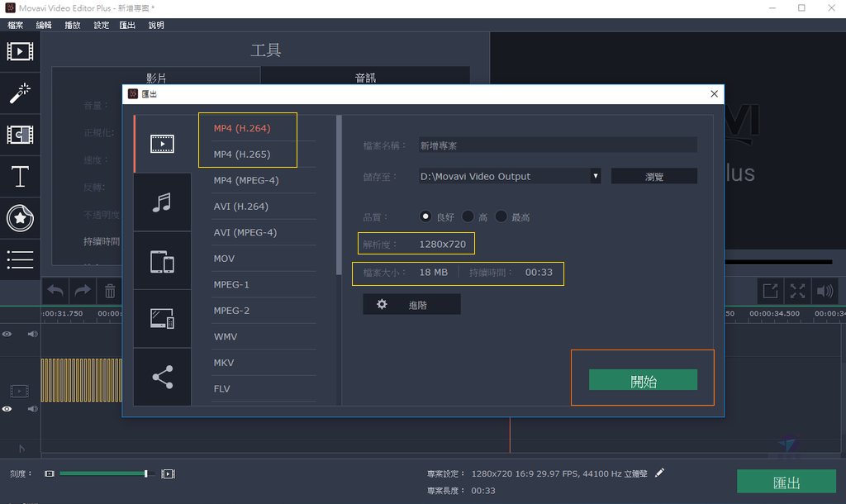
Task: Open the 檔案 menu
Action: point(15,26)
